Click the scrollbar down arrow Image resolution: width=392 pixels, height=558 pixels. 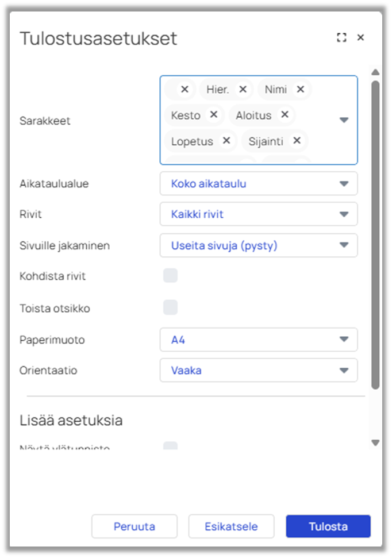[x=375, y=442]
